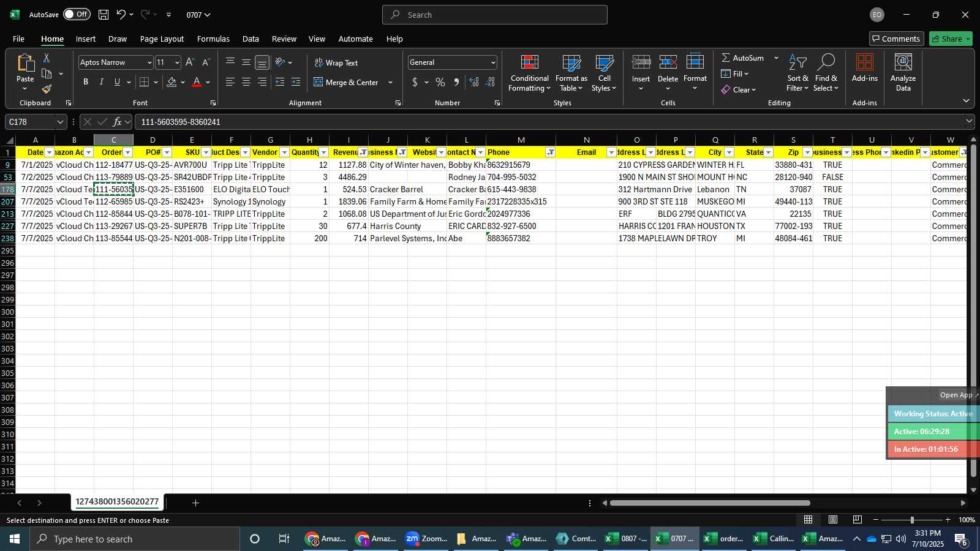Viewport: 980px width, 551px height.
Task: Click the Paste clipboard icon
Action: tap(25, 62)
